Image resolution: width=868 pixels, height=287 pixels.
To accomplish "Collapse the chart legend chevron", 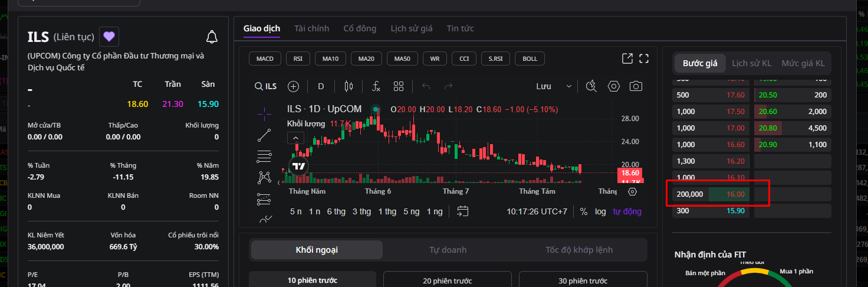I will click(296, 138).
